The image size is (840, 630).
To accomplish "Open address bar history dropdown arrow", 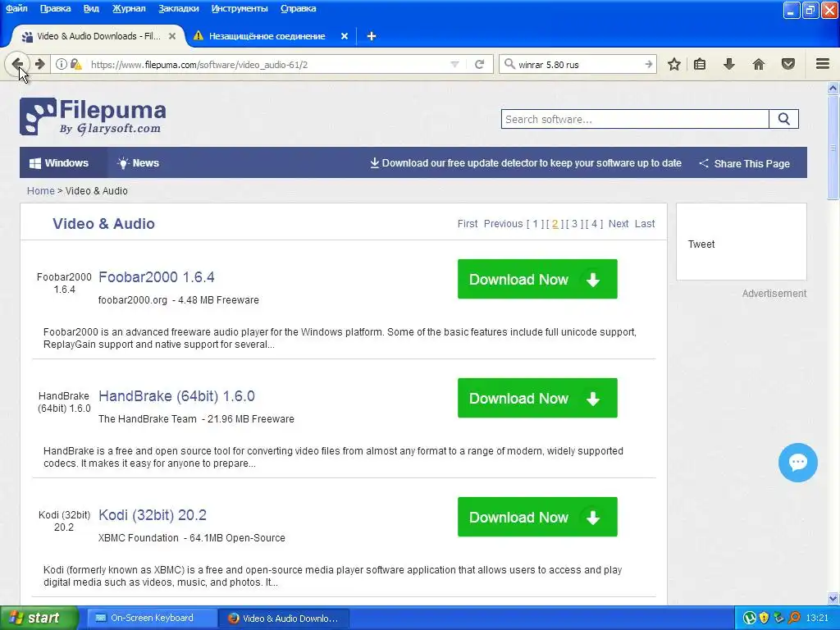I will point(454,64).
